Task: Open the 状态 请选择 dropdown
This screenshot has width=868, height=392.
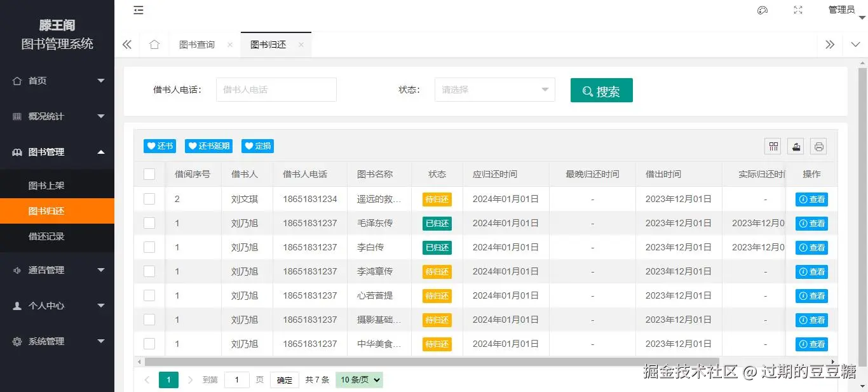Action: [494, 90]
